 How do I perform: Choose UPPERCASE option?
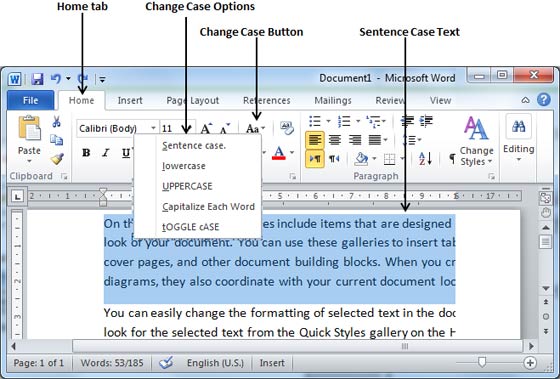(198, 186)
